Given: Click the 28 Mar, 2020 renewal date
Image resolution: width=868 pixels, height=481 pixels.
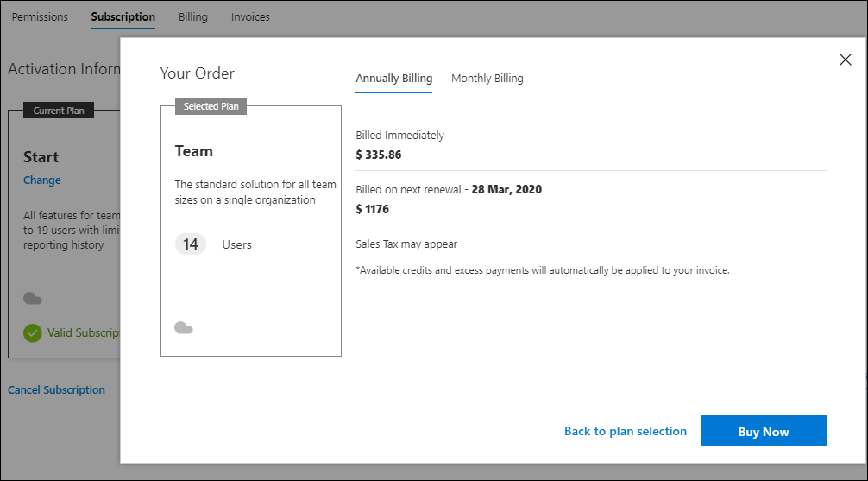Looking at the screenshot, I should [x=506, y=189].
